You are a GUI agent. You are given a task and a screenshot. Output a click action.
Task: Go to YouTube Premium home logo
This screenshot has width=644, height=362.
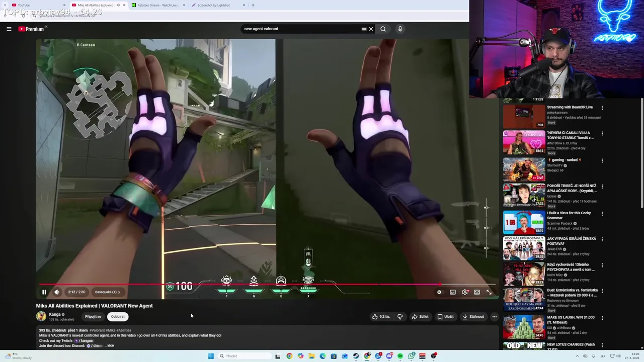[x=31, y=29]
